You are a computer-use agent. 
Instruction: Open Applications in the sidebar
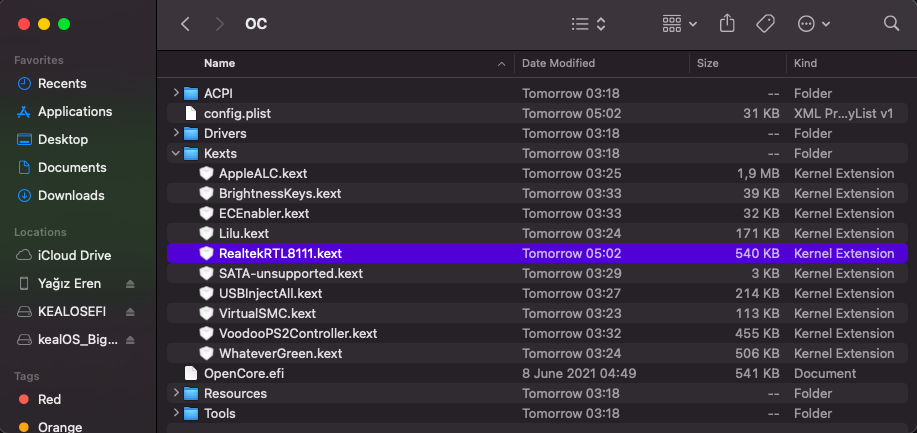point(74,111)
